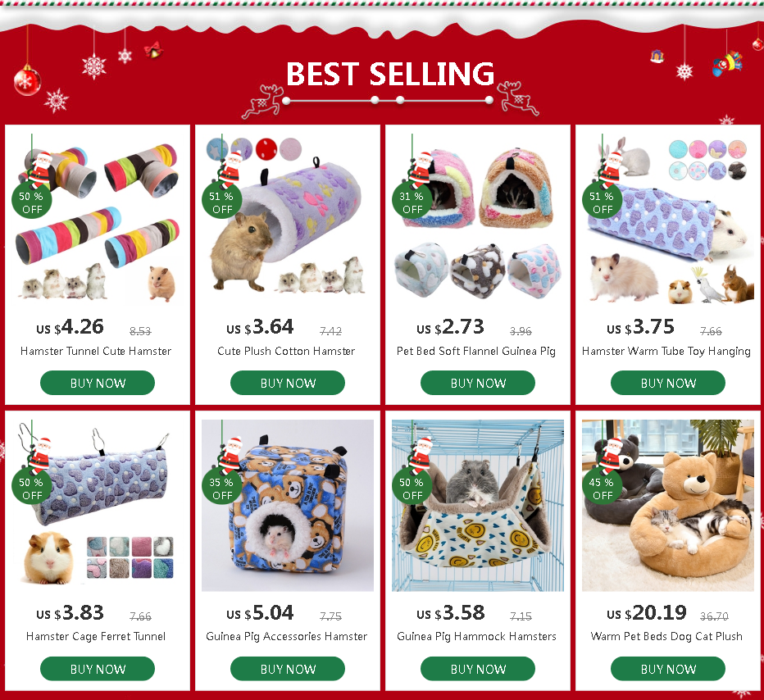Purchase the Warm Pet Beds Dog Cat Plush

tap(668, 669)
